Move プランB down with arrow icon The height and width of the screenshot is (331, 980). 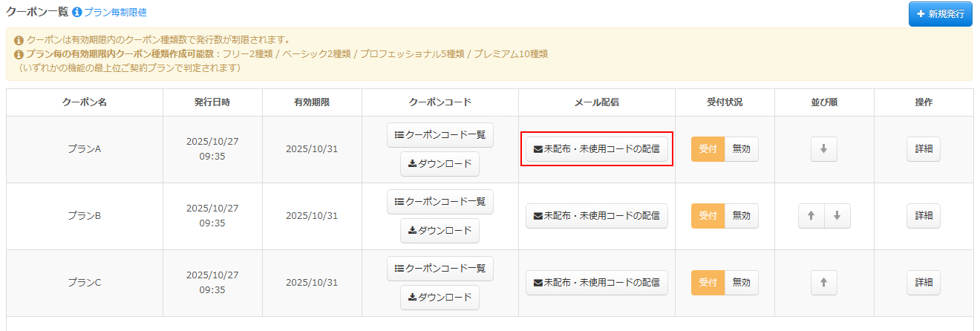837,216
